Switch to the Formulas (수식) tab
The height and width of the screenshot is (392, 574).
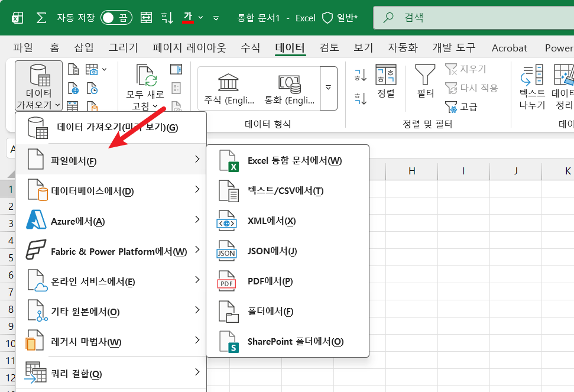[x=251, y=47]
